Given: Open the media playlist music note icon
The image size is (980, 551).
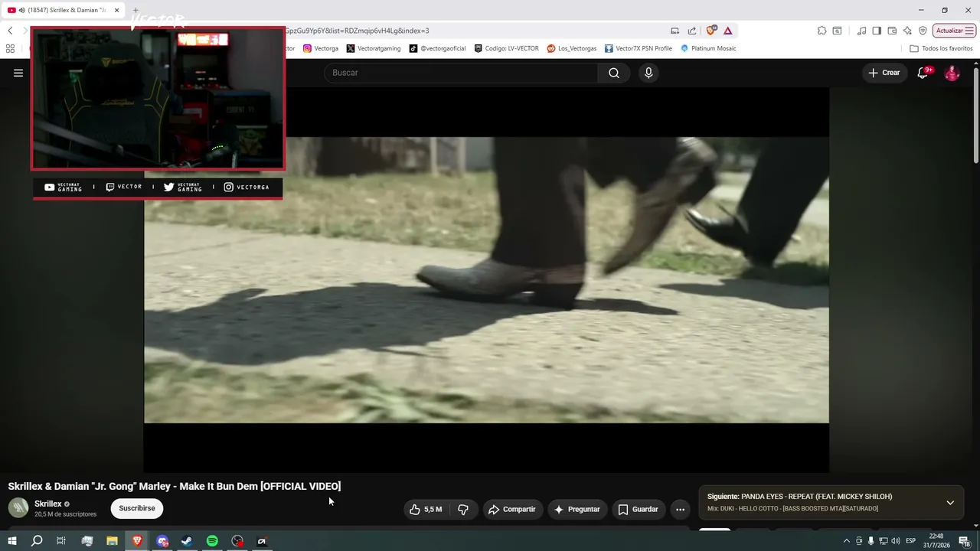Looking at the screenshot, I should click(862, 31).
